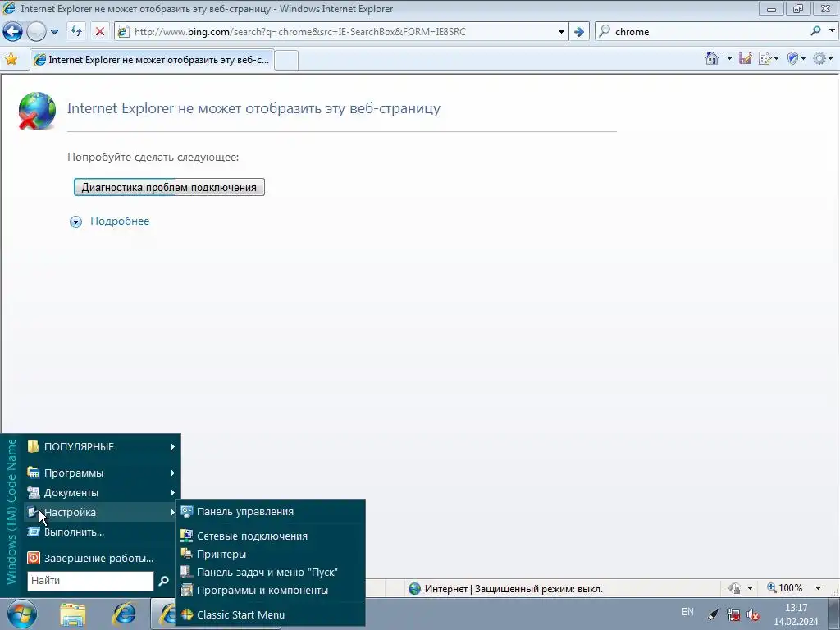
Task: Click the Завершение работы power icon
Action: pyautogui.click(x=33, y=558)
